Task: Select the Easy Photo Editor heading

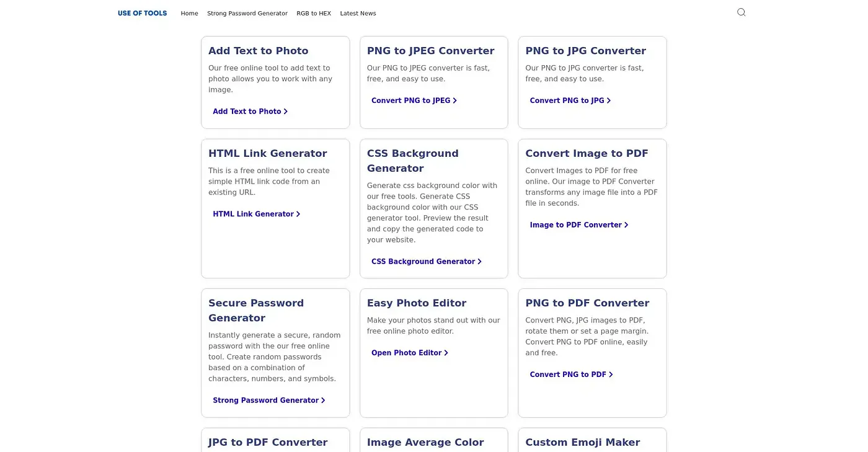Action: coord(417,303)
